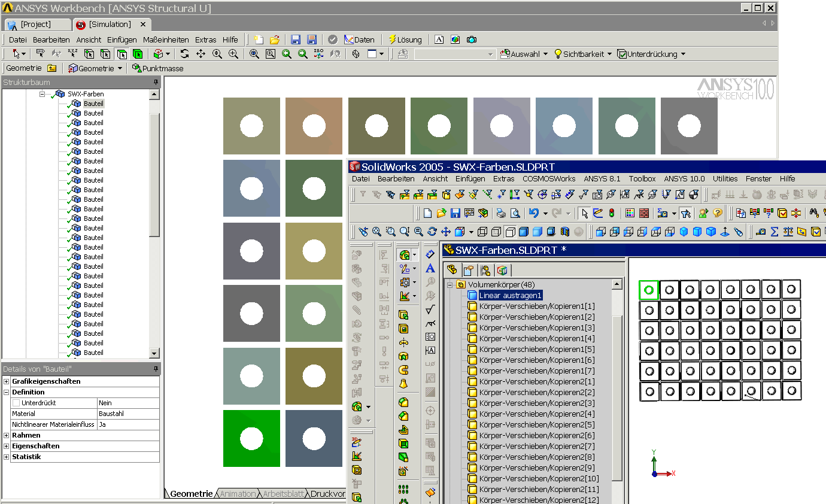Viewport: 826px width, 504px height.
Task: Open the Sichtbarkeit dropdown
Action: pyautogui.click(x=583, y=54)
